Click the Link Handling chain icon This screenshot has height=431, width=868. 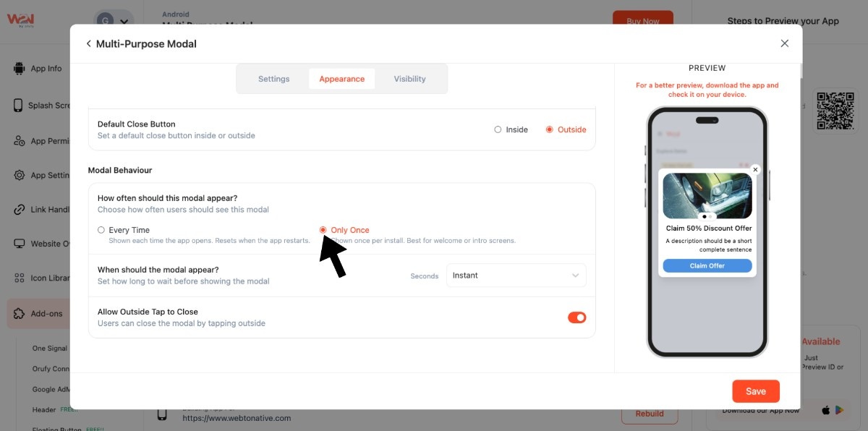(x=19, y=210)
